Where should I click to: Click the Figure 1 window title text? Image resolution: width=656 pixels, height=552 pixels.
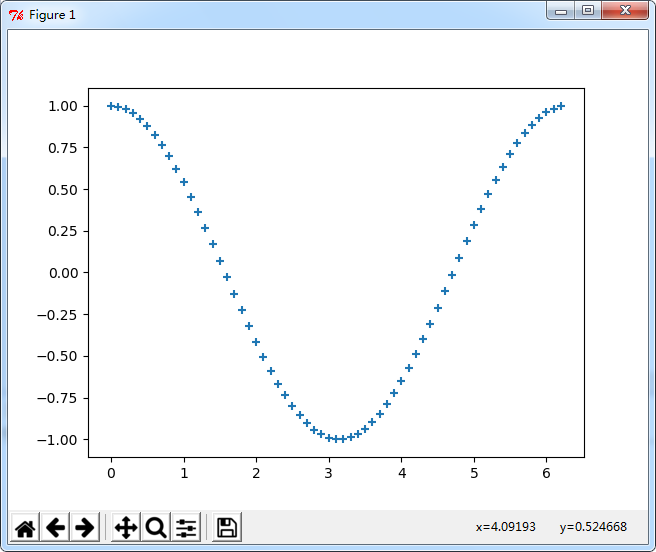pyautogui.click(x=52, y=15)
